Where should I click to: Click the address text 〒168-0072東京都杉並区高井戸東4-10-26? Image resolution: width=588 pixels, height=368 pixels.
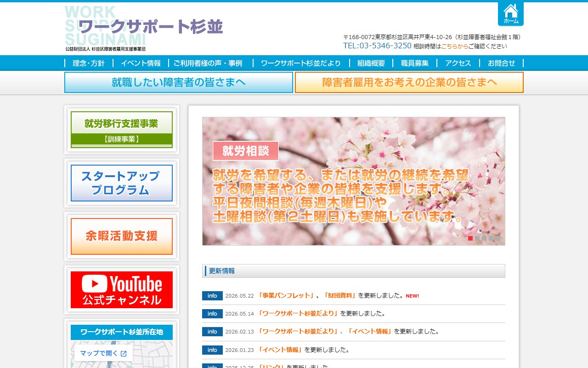point(398,37)
